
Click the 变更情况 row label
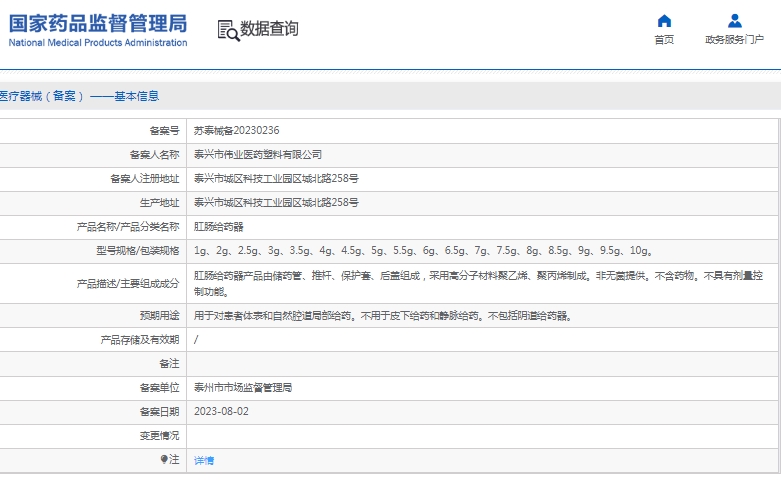click(159, 436)
